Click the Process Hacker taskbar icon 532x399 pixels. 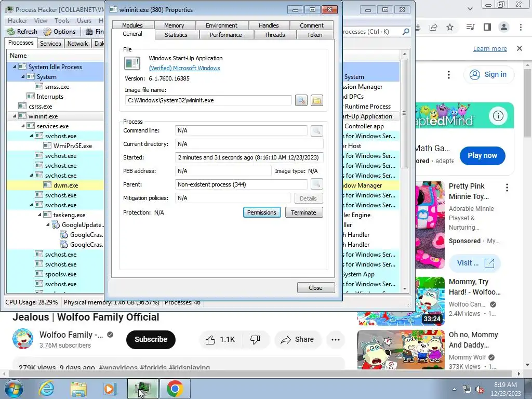tap(142, 389)
